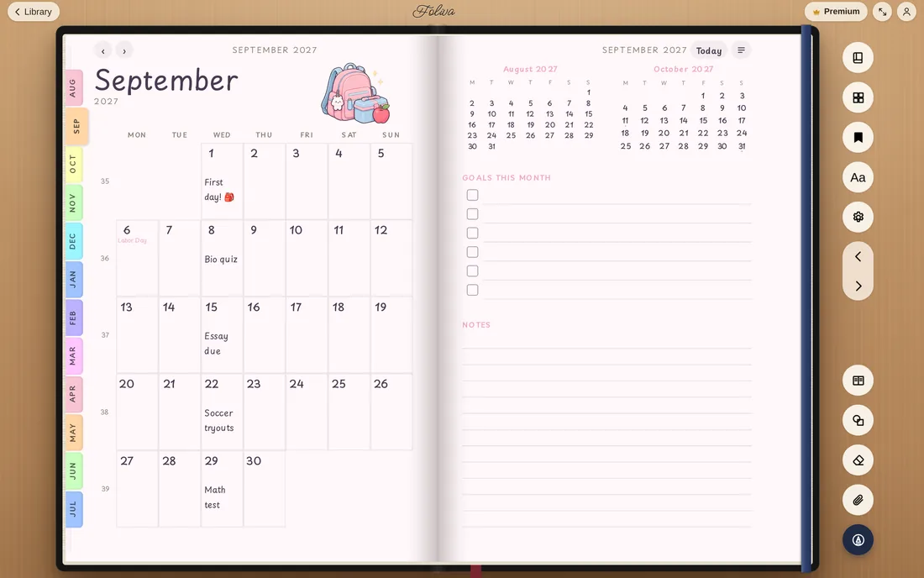Switch to the NOV tab
The image size is (924, 578).
click(73, 202)
